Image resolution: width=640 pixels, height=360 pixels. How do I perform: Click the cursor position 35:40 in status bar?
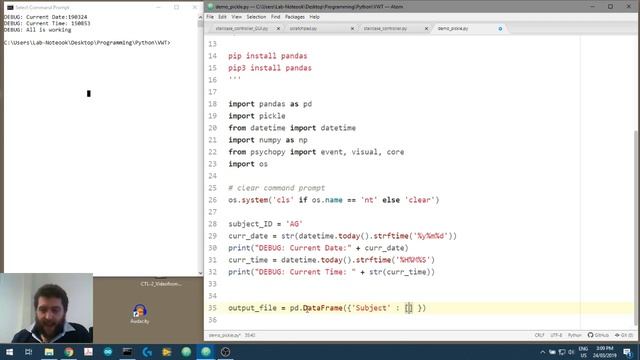point(250,335)
